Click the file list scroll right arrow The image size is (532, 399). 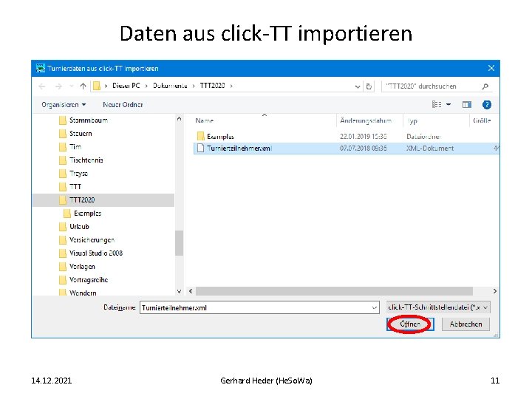[495, 291]
